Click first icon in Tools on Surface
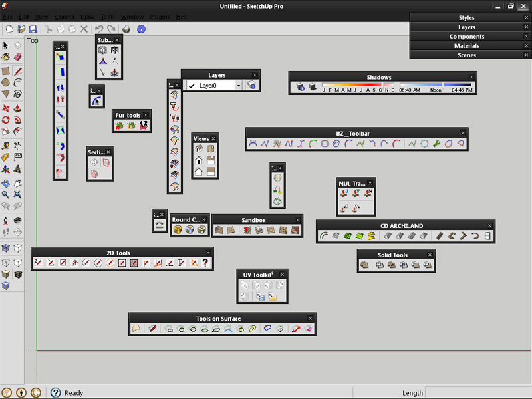Image resolution: width=532 pixels, height=399 pixels. [136, 328]
